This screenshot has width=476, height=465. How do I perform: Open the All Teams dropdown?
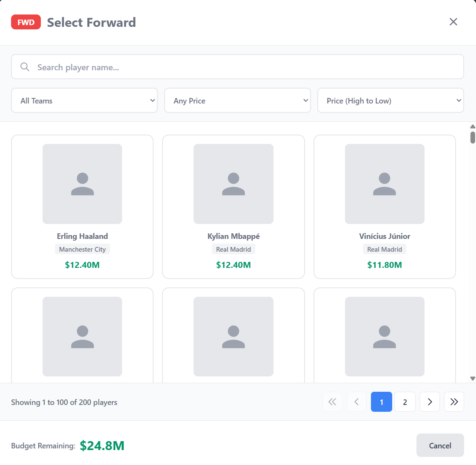[84, 100]
